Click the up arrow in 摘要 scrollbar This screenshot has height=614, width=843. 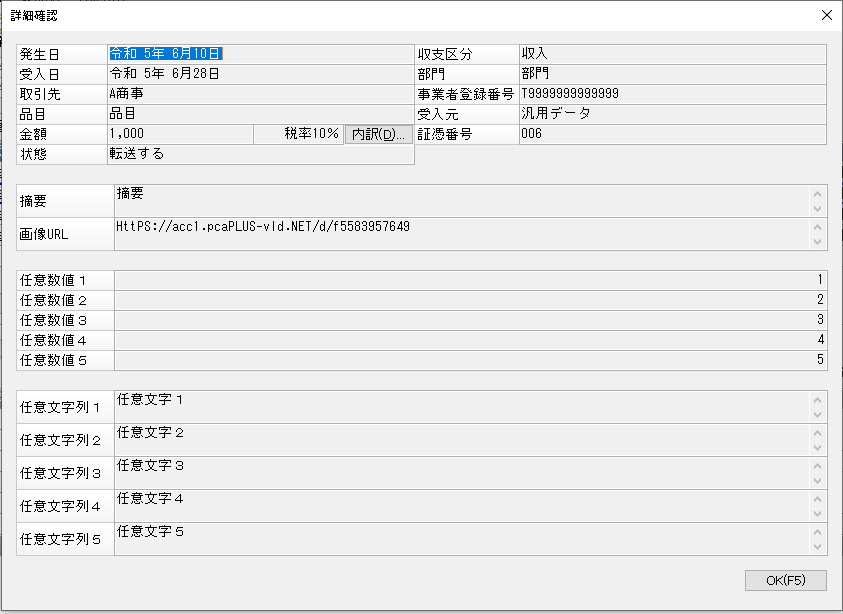(817, 194)
